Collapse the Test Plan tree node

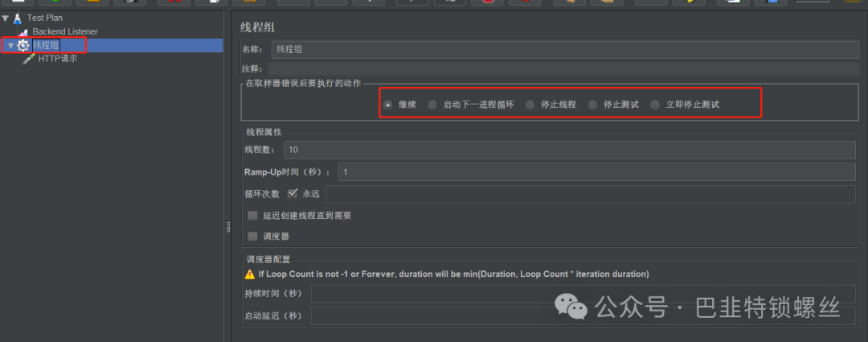pos(6,19)
